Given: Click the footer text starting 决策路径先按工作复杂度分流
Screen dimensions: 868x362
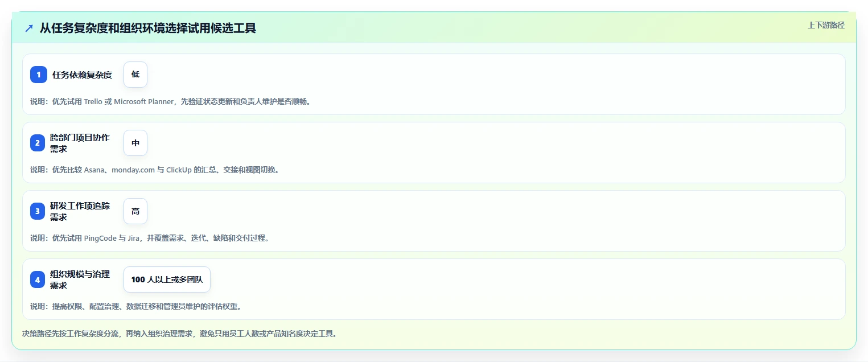Looking at the screenshot, I should tap(181, 334).
